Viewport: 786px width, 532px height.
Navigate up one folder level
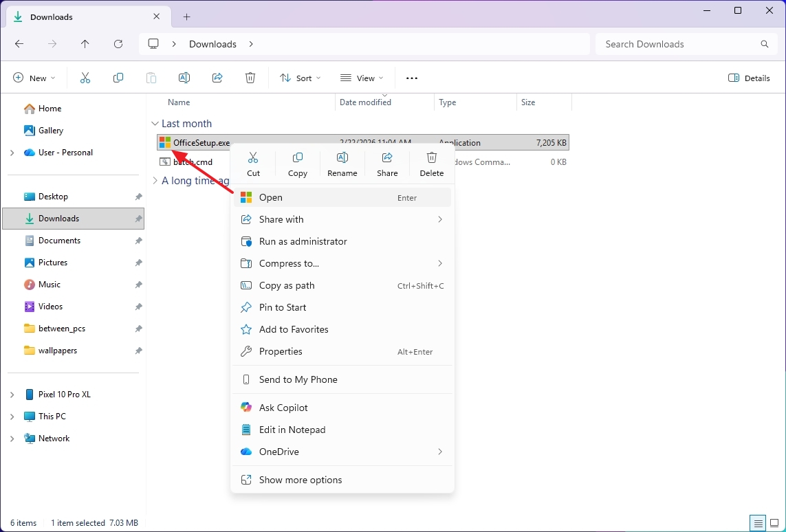point(85,43)
